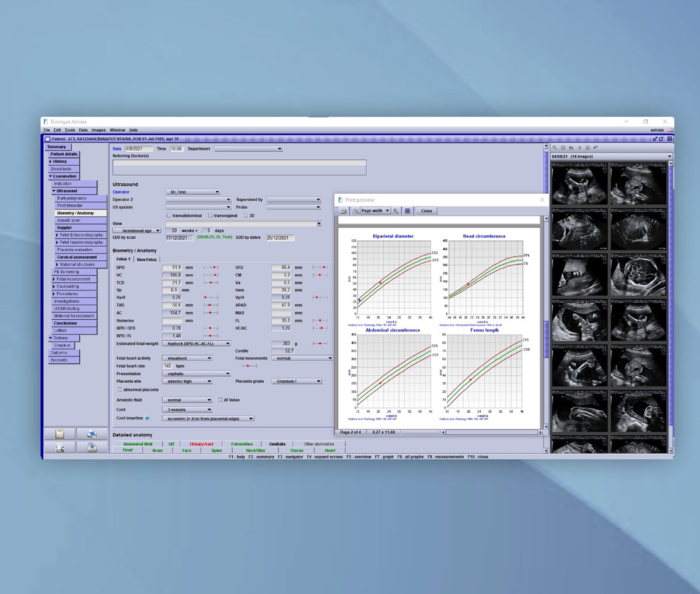Screen dimensions: 700x594
Task: Tick the abnormal placenta checkbox
Action: (120, 389)
